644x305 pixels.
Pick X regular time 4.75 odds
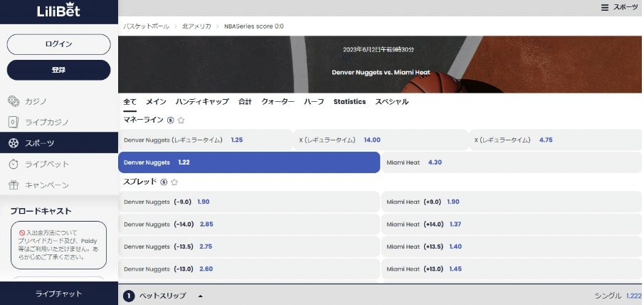(x=555, y=140)
